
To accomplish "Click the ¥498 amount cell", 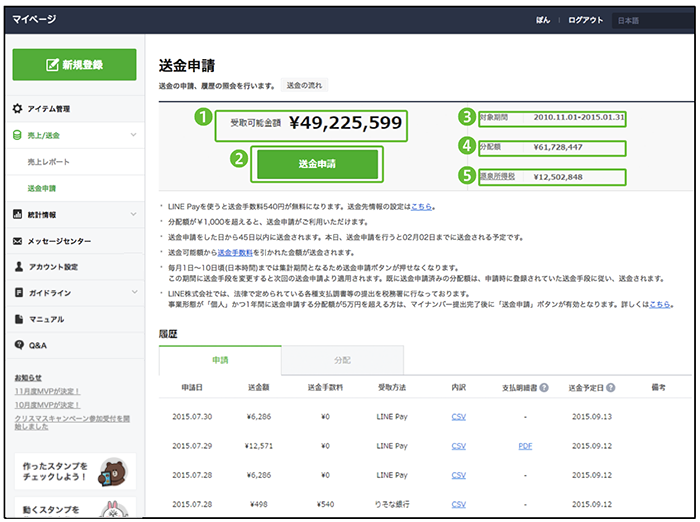I will pos(258,505).
